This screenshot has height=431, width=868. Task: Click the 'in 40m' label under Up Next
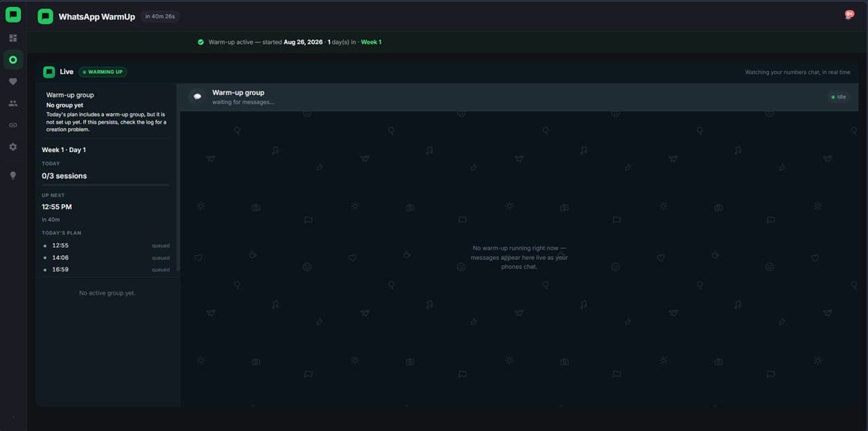[x=51, y=220]
